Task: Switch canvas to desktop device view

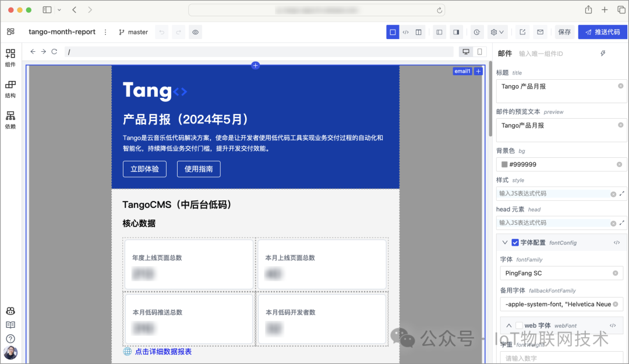Action: coord(466,52)
